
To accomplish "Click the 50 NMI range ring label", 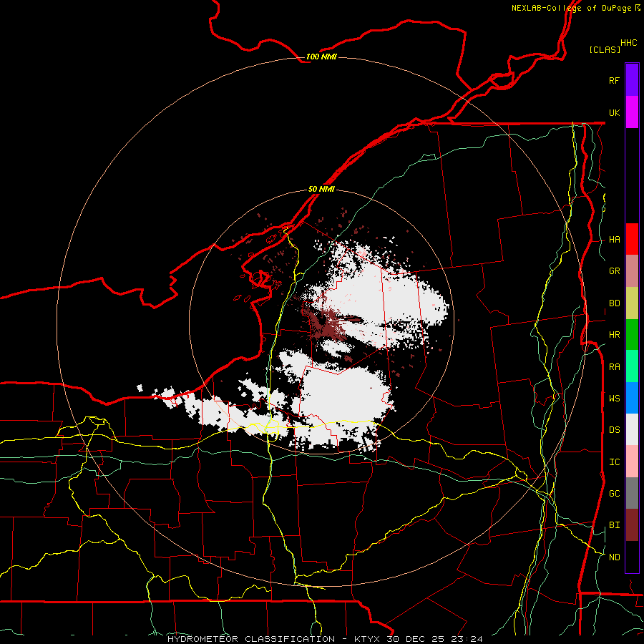I will click(321, 190).
